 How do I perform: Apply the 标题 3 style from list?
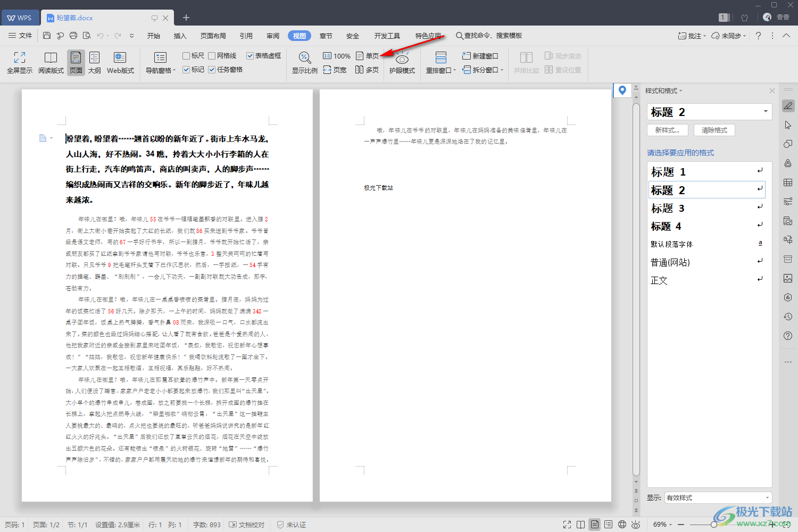tap(706, 208)
